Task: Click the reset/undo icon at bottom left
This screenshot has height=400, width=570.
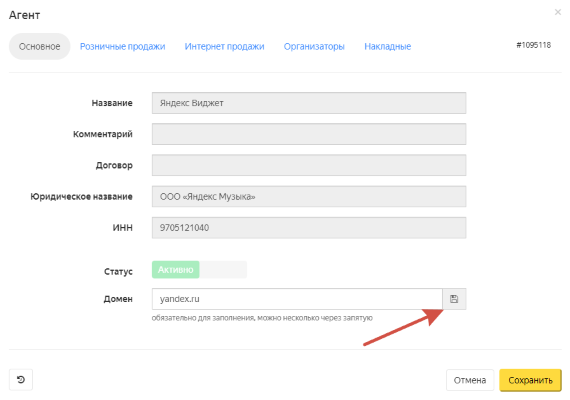Action: 21,380
